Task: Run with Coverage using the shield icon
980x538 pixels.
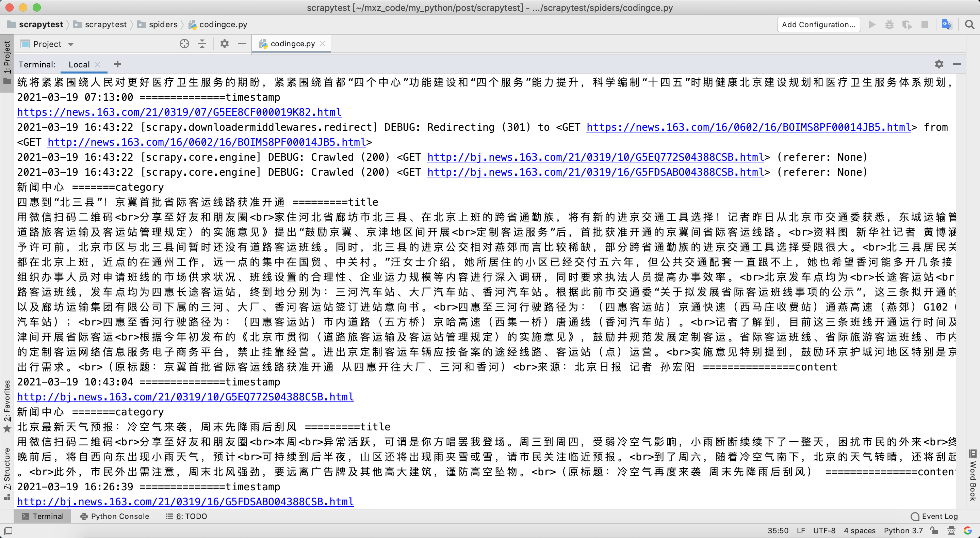Action: [x=907, y=25]
